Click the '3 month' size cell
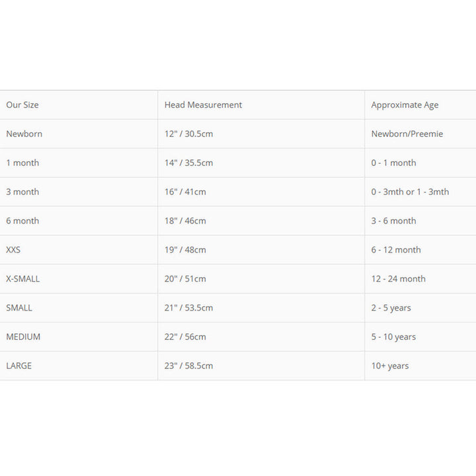The width and height of the screenshot is (476, 476). coord(22,192)
